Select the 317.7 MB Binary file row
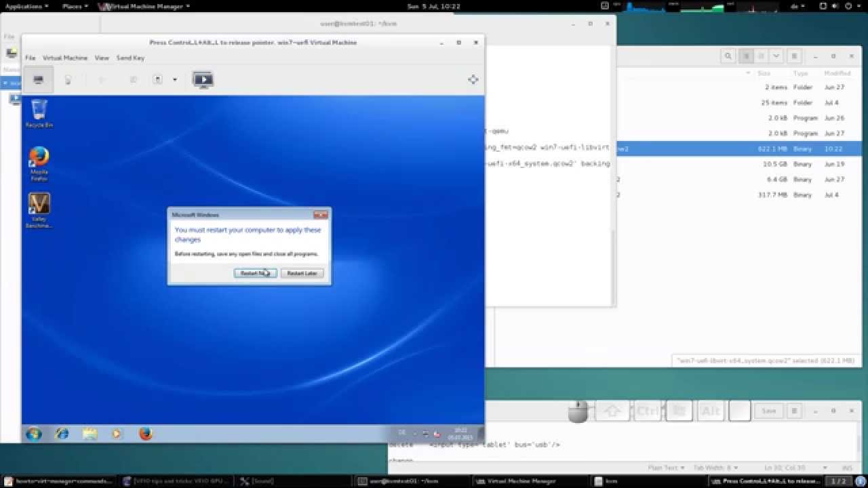 click(x=738, y=195)
